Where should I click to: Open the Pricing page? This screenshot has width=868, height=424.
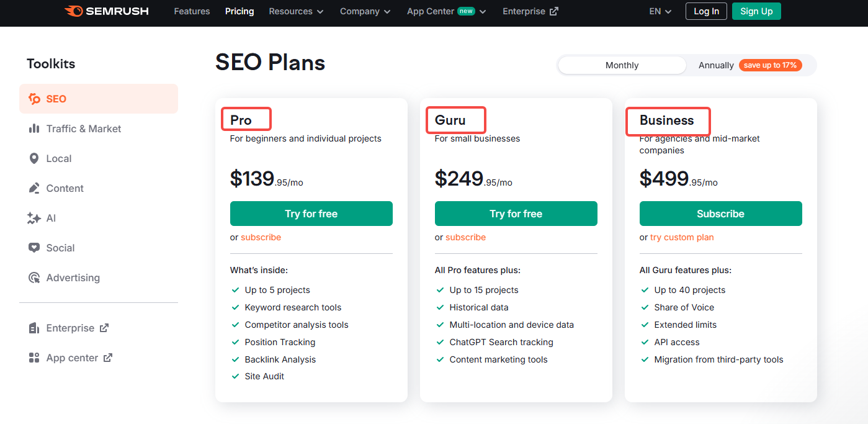click(x=239, y=11)
